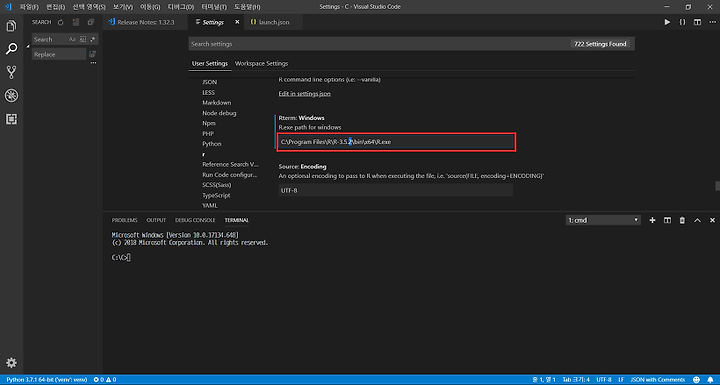Change language mode JSON with Comments
Viewport: 720px width, 385px height.
(x=658, y=379)
